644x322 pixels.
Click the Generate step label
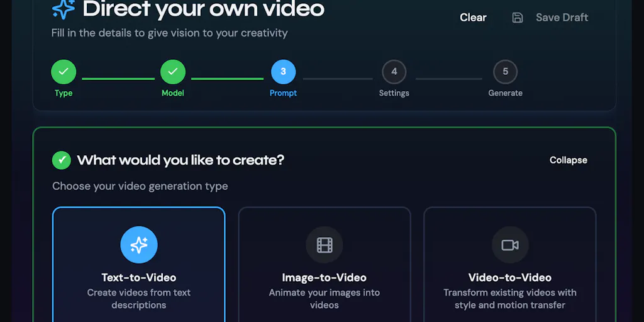pos(505,93)
